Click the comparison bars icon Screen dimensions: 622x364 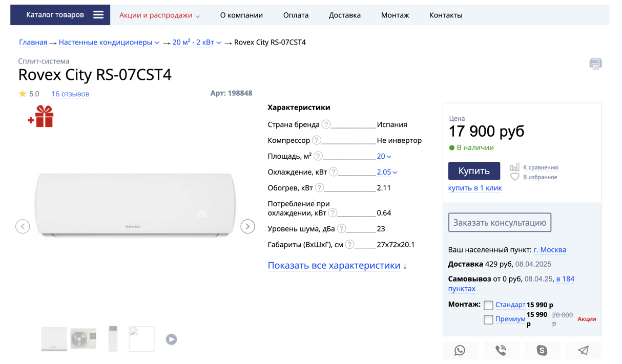coord(514,167)
